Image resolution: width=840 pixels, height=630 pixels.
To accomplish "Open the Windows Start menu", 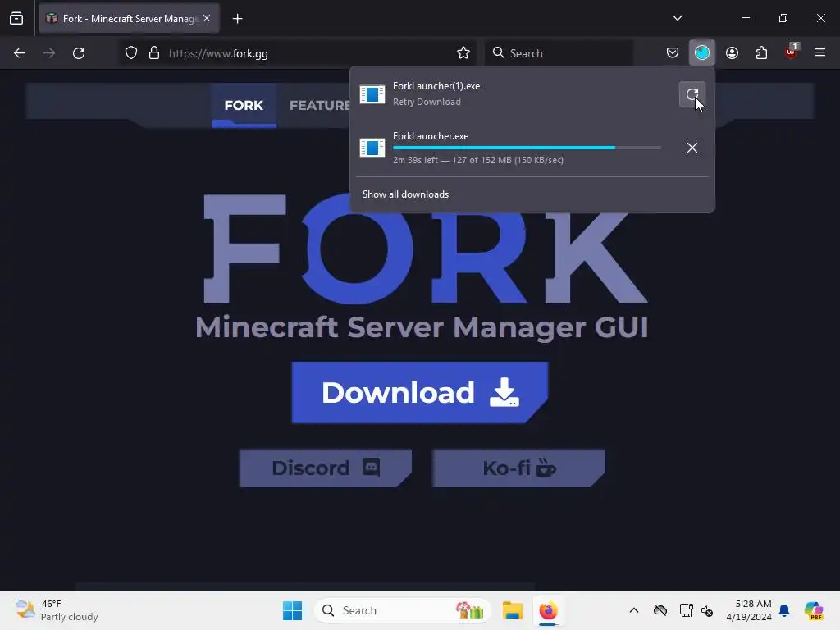I will coord(293,610).
